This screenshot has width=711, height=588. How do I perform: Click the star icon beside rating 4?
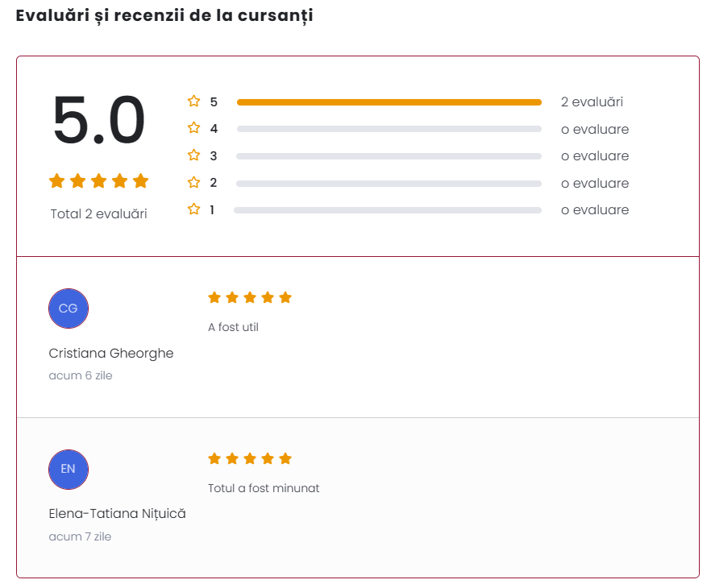pyautogui.click(x=193, y=128)
